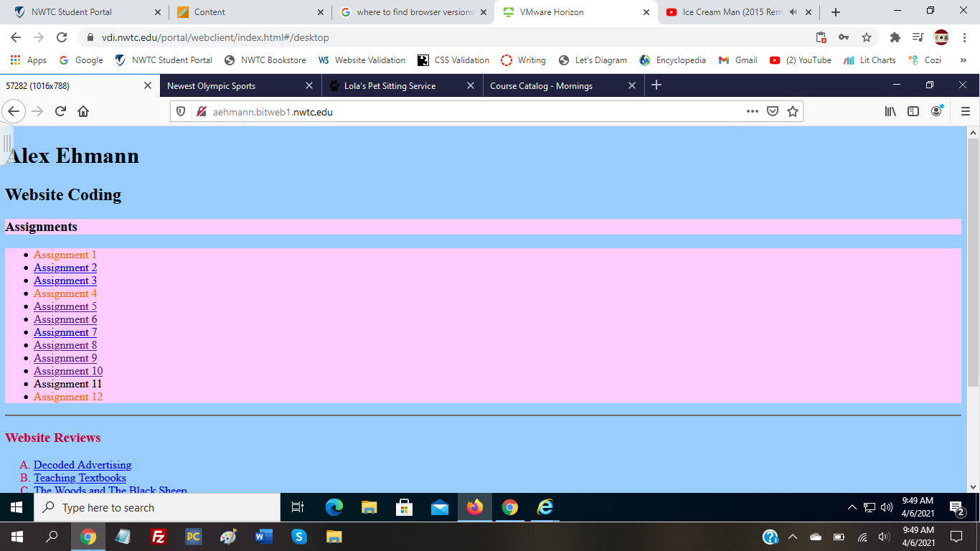Mute the Ice Cream Man YouTube tab
Screen dimensions: 980x551
792,11
